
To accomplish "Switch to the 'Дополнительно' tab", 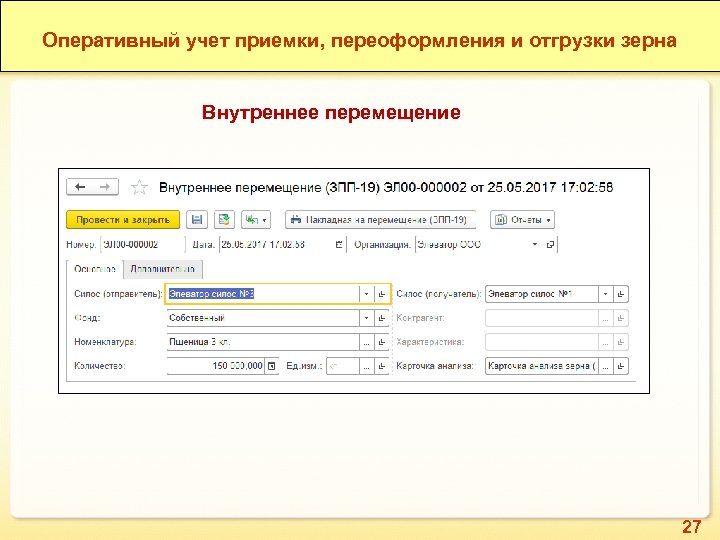I will point(163,269).
